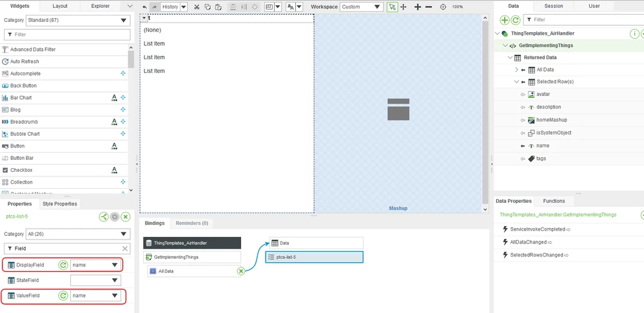Switch to the Layout tab
Image resolution: width=644 pixels, height=313 pixels.
click(x=60, y=6)
